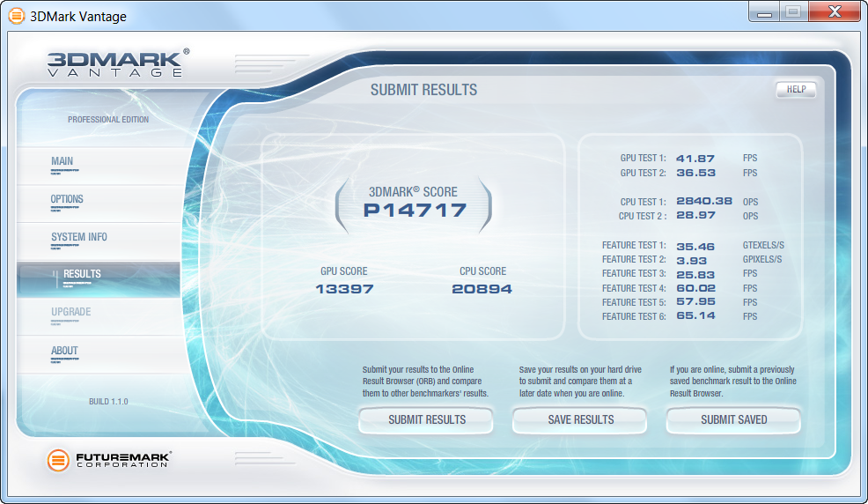The image size is (868, 504).
Task: Close the 3DMark Vantage window
Action: coord(835,11)
